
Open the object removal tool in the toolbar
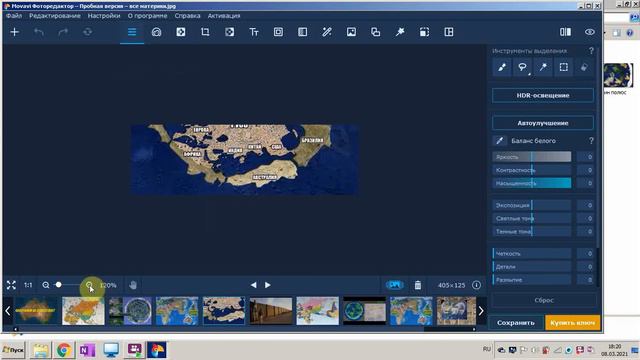[181, 32]
